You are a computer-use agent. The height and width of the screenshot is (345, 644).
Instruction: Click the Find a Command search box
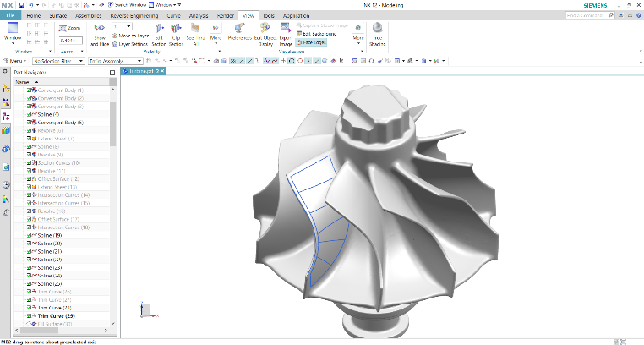point(590,15)
